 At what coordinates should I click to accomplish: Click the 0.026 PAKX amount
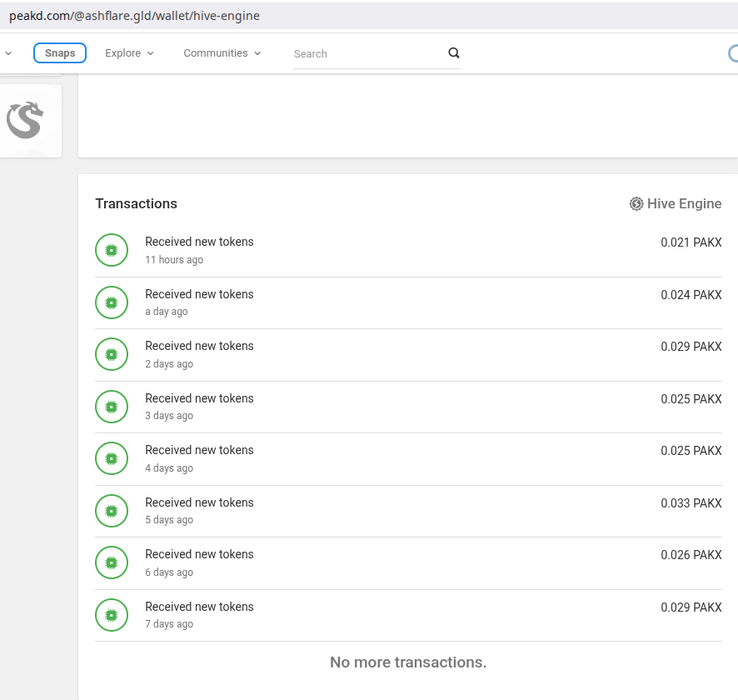(x=691, y=555)
